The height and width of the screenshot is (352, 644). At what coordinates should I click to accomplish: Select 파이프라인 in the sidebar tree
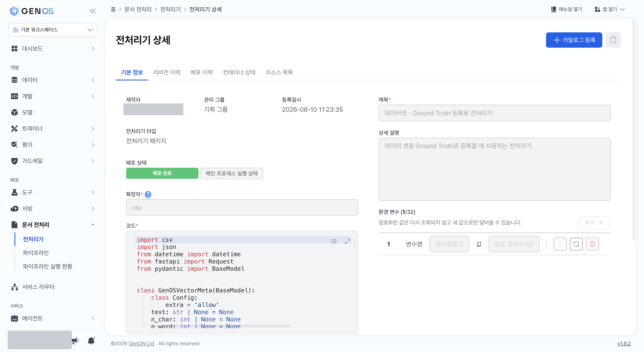pos(36,253)
